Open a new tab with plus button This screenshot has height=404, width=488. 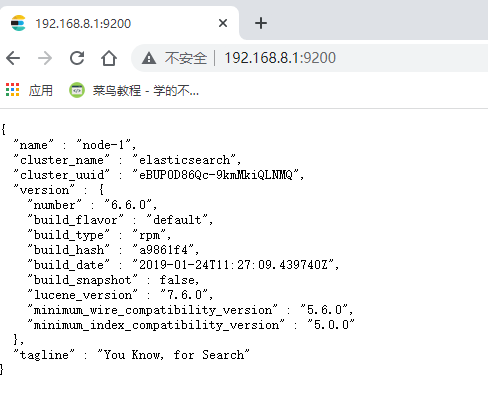coord(261,23)
